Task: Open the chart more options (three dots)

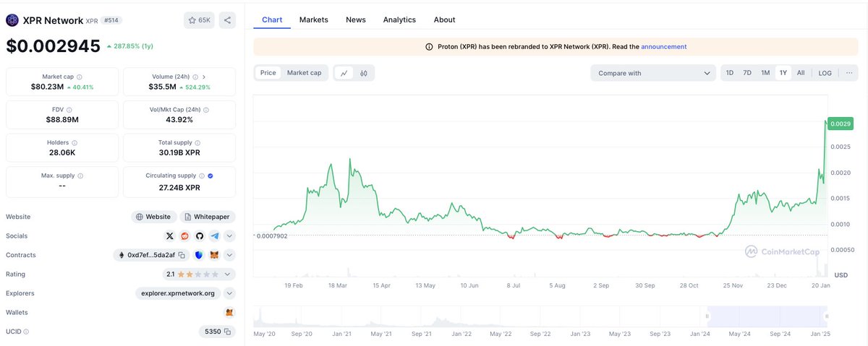Action: tap(849, 73)
